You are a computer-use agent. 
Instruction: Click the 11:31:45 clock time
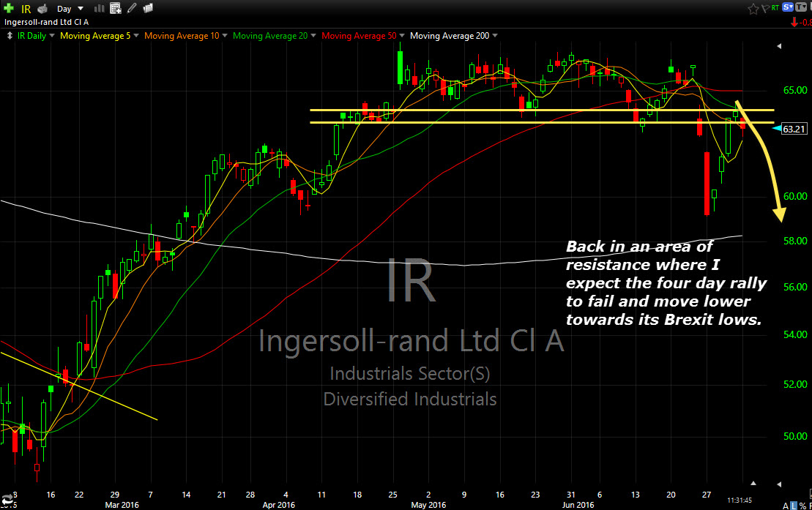pos(740,500)
